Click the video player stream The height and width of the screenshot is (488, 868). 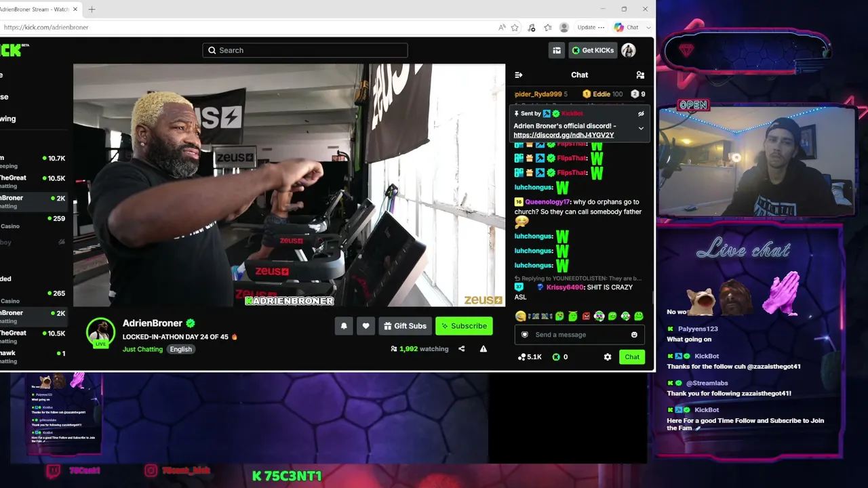[x=289, y=186]
